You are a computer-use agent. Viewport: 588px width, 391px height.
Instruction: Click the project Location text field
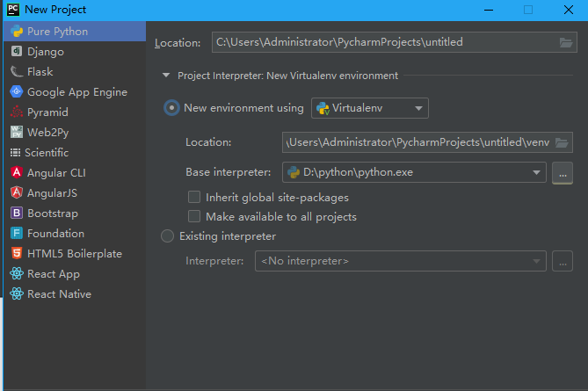pyautogui.click(x=383, y=42)
